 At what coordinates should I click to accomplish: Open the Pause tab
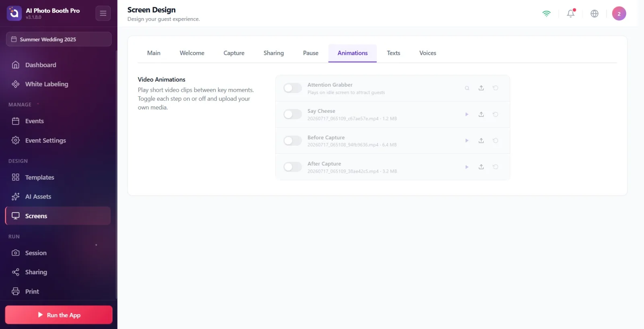[x=311, y=53]
